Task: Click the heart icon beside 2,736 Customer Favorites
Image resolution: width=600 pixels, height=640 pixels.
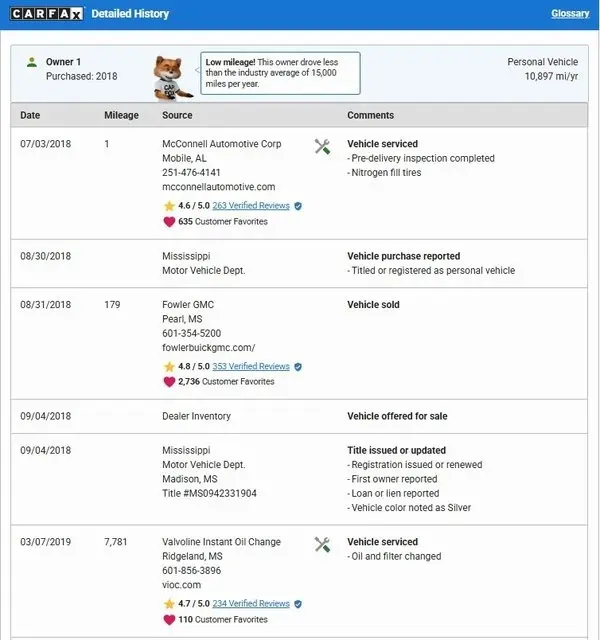Action: [x=169, y=381]
